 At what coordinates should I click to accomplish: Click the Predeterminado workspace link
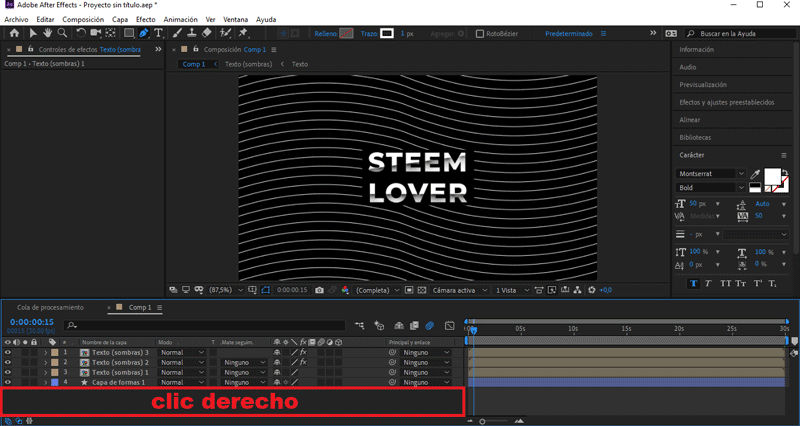(x=570, y=33)
